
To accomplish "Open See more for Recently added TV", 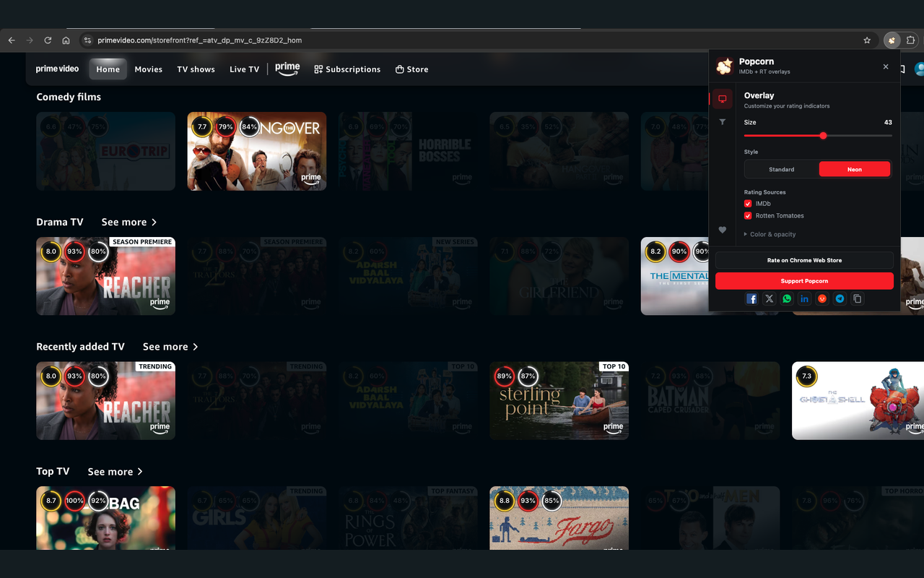I will pyautogui.click(x=170, y=347).
